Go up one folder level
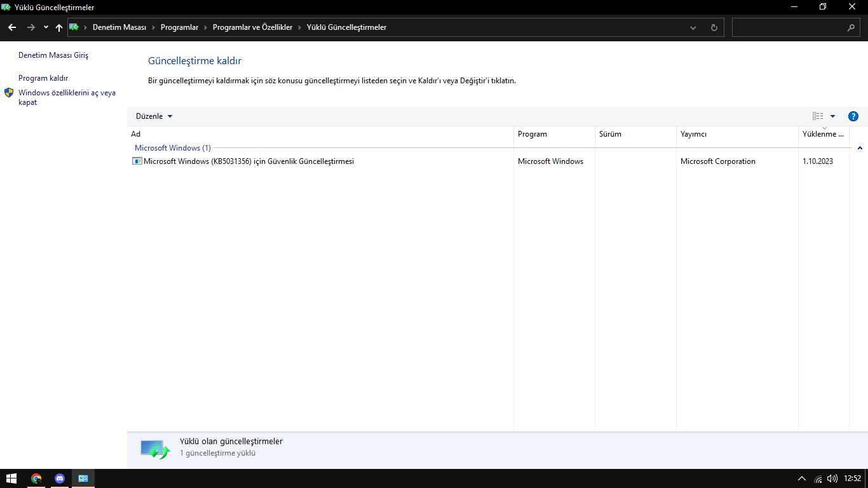Viewport: 868px width, 488px height. [x=59, y=27]
